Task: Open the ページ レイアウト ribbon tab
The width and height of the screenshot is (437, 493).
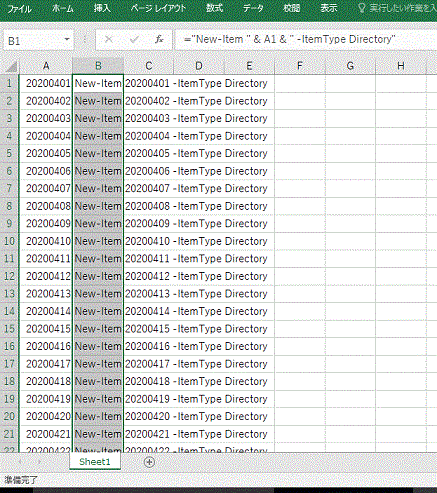Action: pos(158,8)
